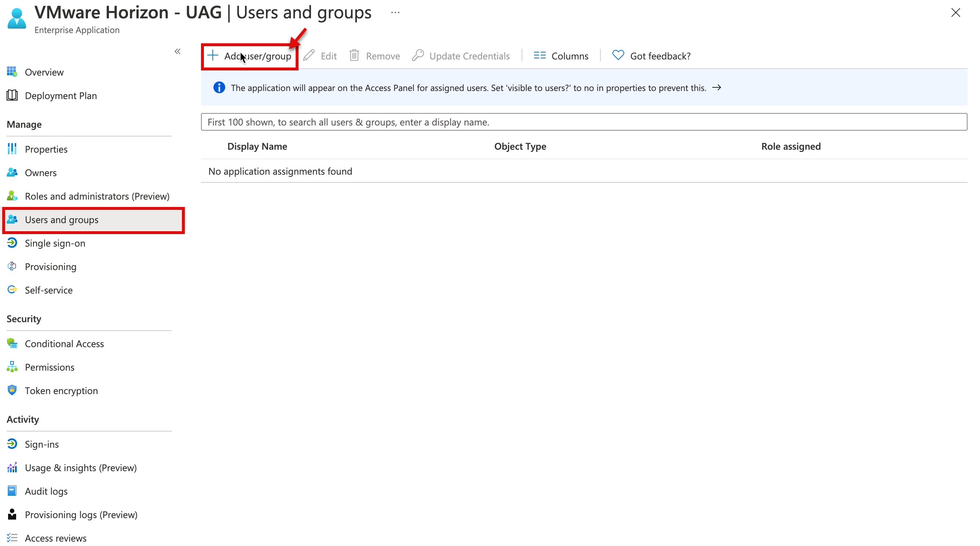Click the Columns list icon

coord(540,55)
